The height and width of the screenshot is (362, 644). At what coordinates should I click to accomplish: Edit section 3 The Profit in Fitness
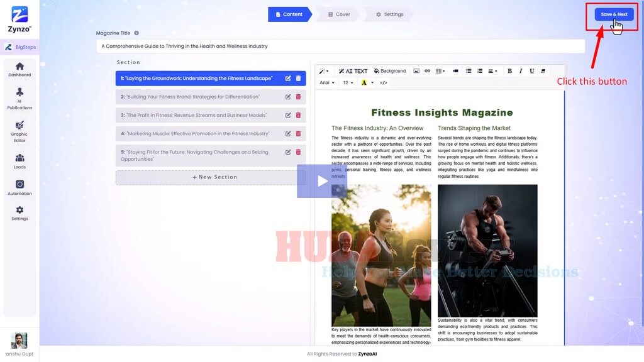click(288, 116)
